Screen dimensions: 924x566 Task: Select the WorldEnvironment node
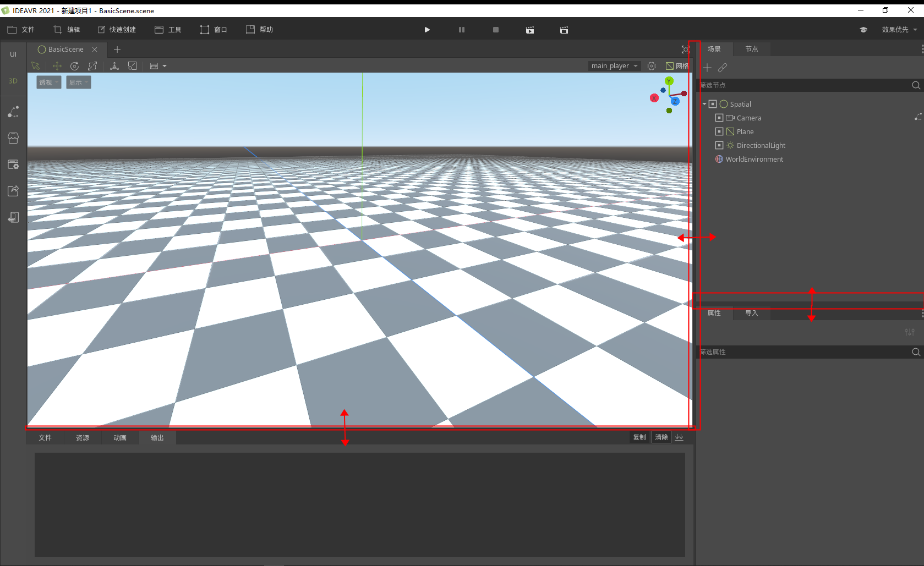click(x=754, y=159)
